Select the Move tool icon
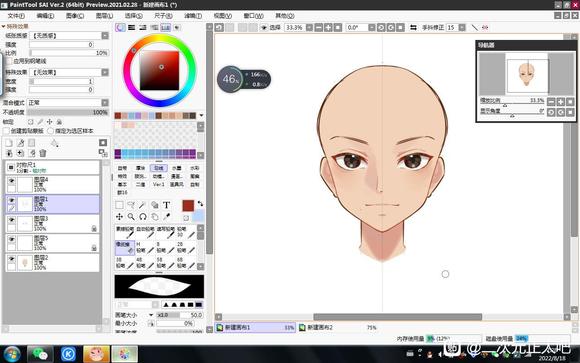The image size is (580, 363). click(119, 216)
